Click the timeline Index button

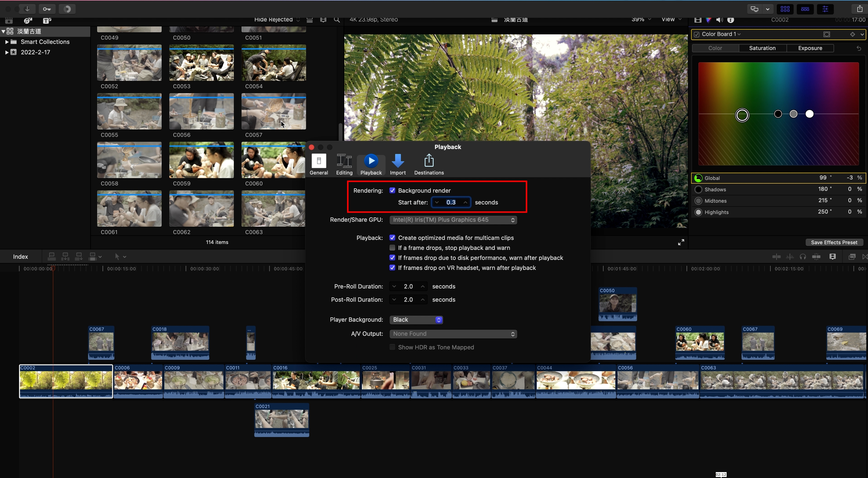tap(20, 256)
